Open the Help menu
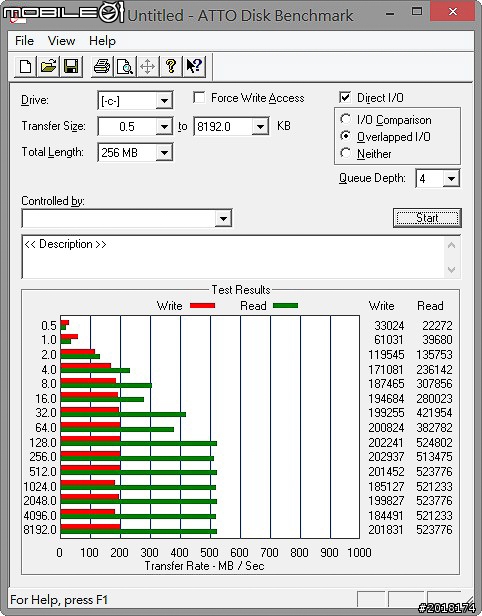The image size is (482, 616). [x=102, y=40]
